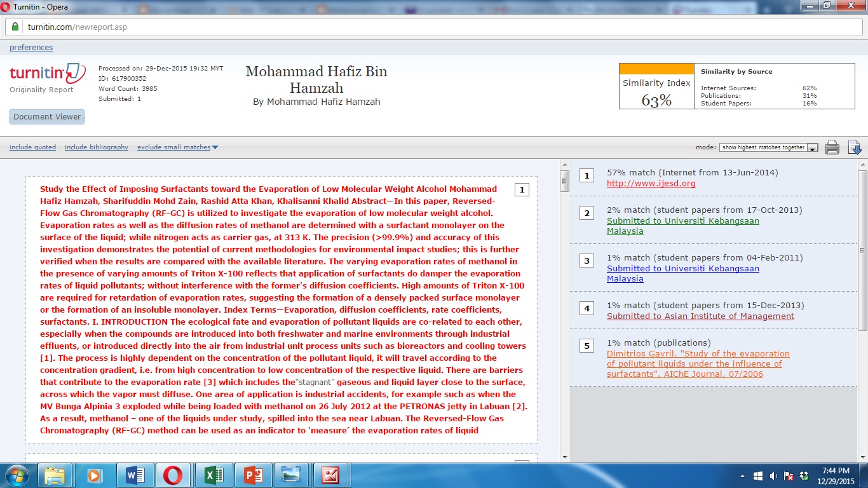This screenshot has width=868, height=488.
Task: Open the mode dropdown showing highest matches together
Action: (x=768, y=147)
